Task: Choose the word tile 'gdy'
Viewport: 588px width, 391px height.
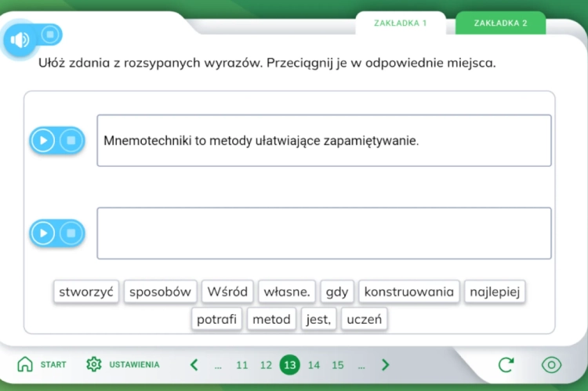Action: [x=337, y=291]
